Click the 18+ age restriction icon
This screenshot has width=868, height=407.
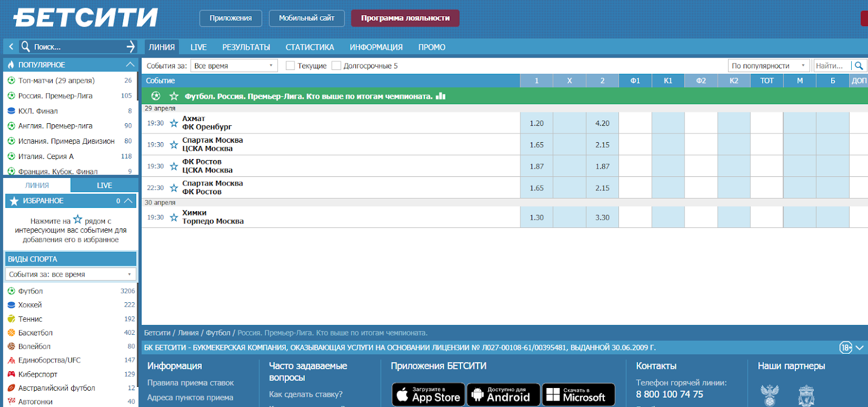(846, 347)
